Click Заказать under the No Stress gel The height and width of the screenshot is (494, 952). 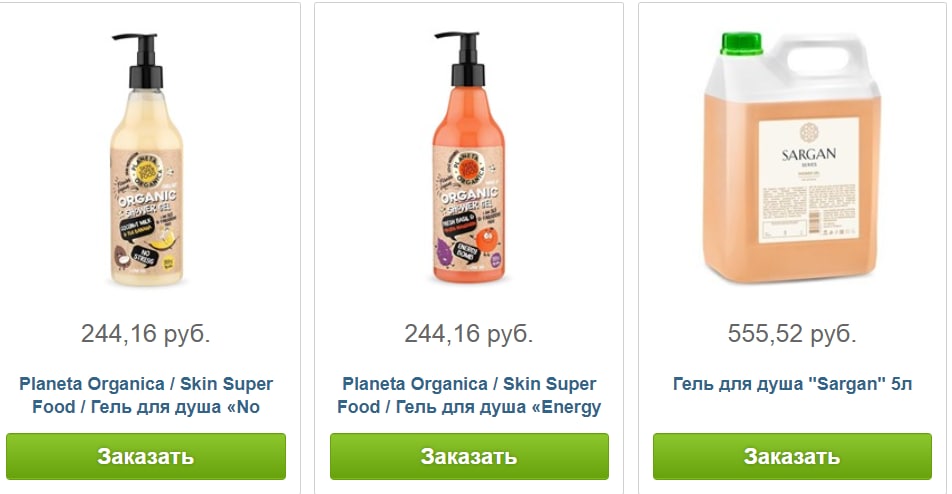[146, 456]
